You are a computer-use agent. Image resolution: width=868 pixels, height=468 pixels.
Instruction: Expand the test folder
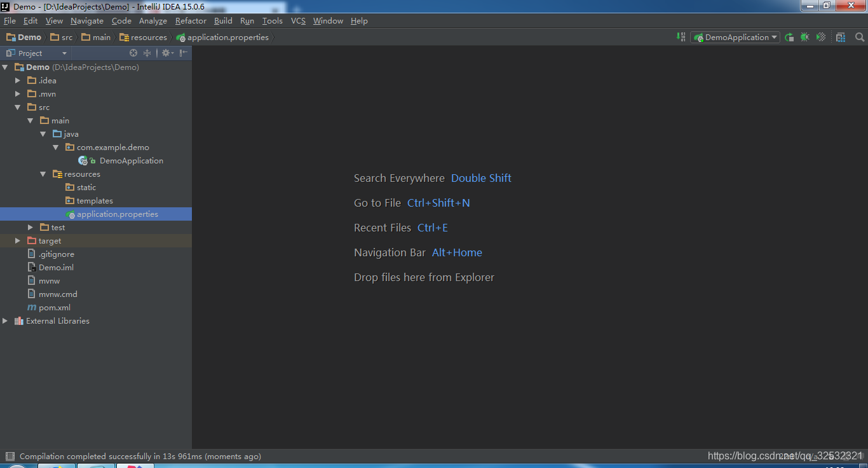point(30,227)
